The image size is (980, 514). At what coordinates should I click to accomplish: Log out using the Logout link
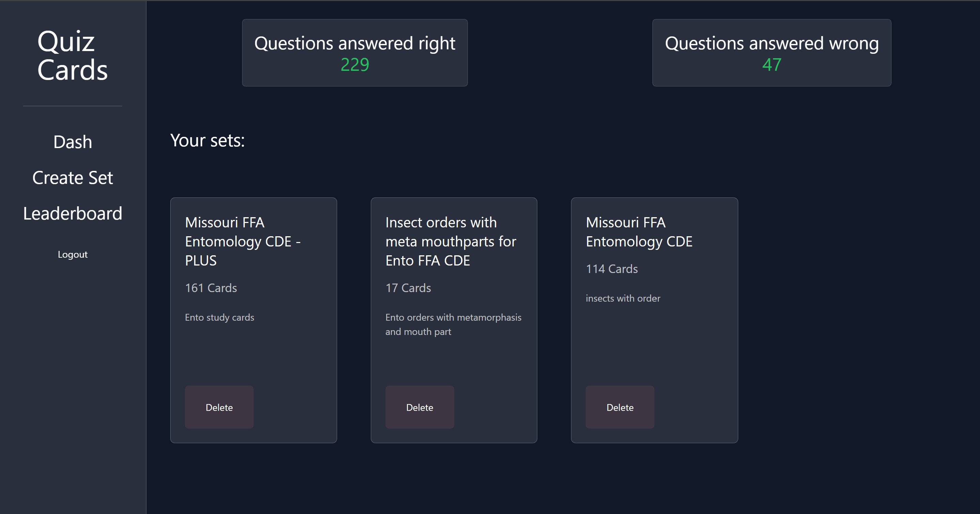click(x=73, y=254)
